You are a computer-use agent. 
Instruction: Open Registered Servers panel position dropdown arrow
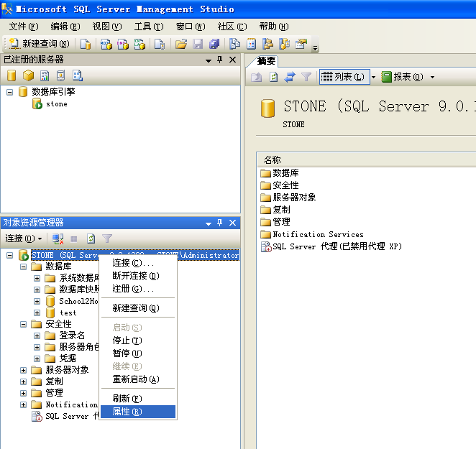click(209, 60)
